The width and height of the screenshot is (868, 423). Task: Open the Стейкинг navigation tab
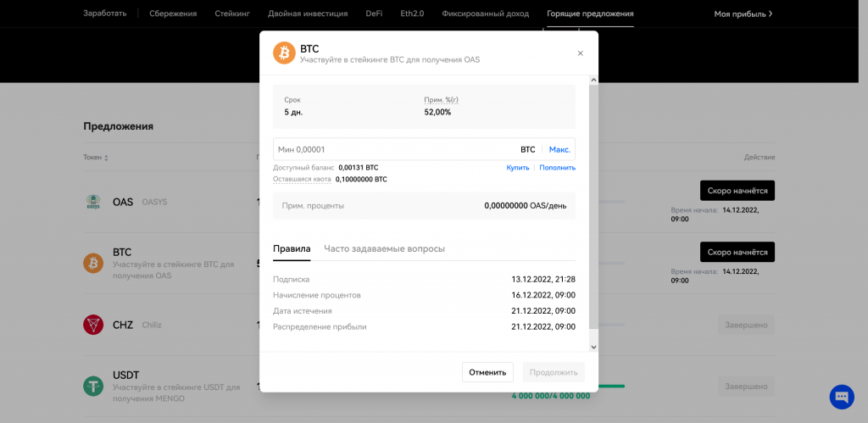(x=232, y=14)
